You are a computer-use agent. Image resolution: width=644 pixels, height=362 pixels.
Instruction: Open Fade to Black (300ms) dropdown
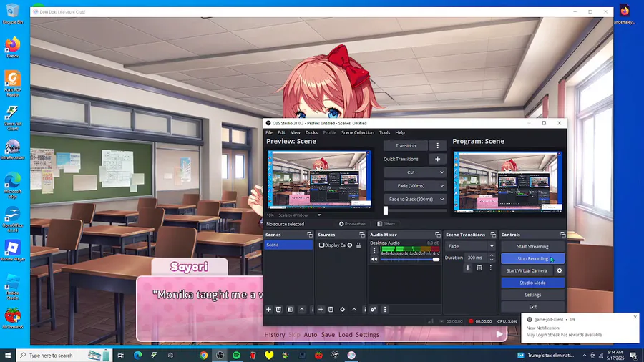[x=415, y=200]
